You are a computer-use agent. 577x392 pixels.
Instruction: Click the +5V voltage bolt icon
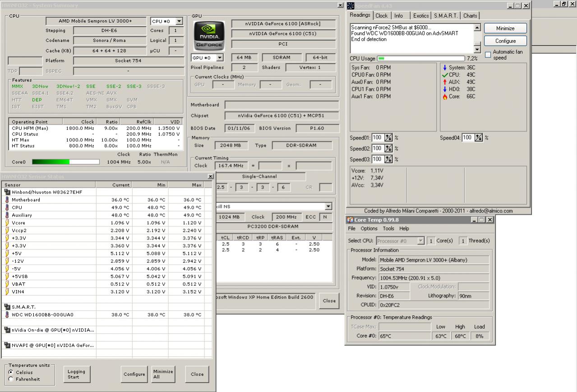(x=7, y=254)
